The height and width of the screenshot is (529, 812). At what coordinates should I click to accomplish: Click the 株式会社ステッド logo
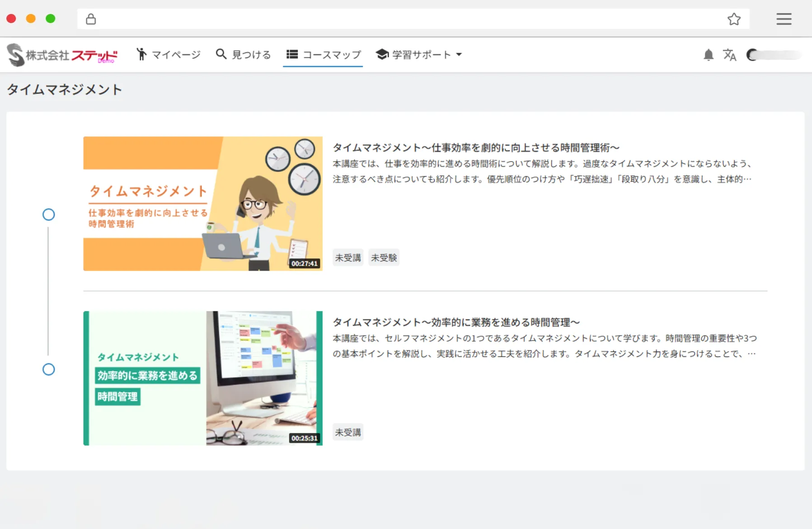point(62,55)
